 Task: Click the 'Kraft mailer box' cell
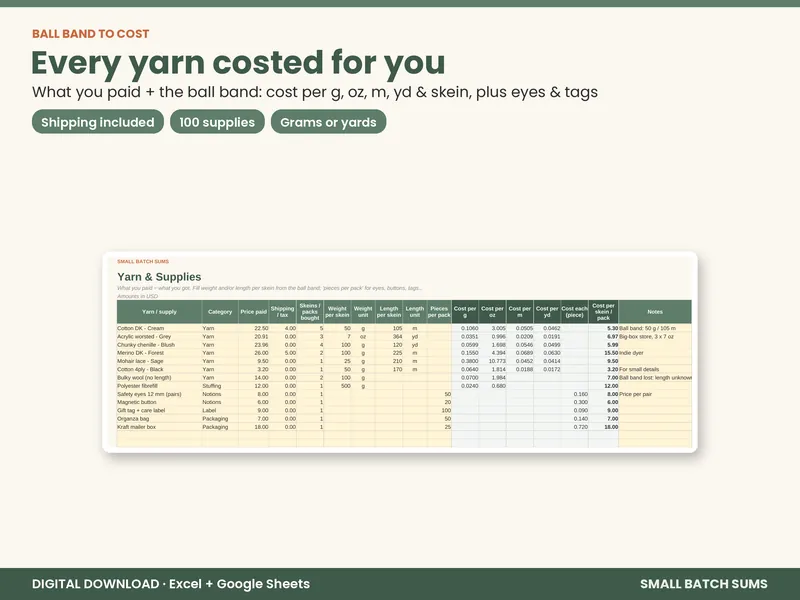159,427
